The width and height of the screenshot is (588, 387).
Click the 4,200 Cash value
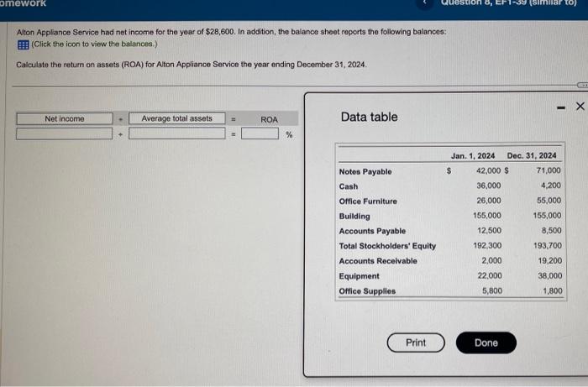[x=551, y=186]
